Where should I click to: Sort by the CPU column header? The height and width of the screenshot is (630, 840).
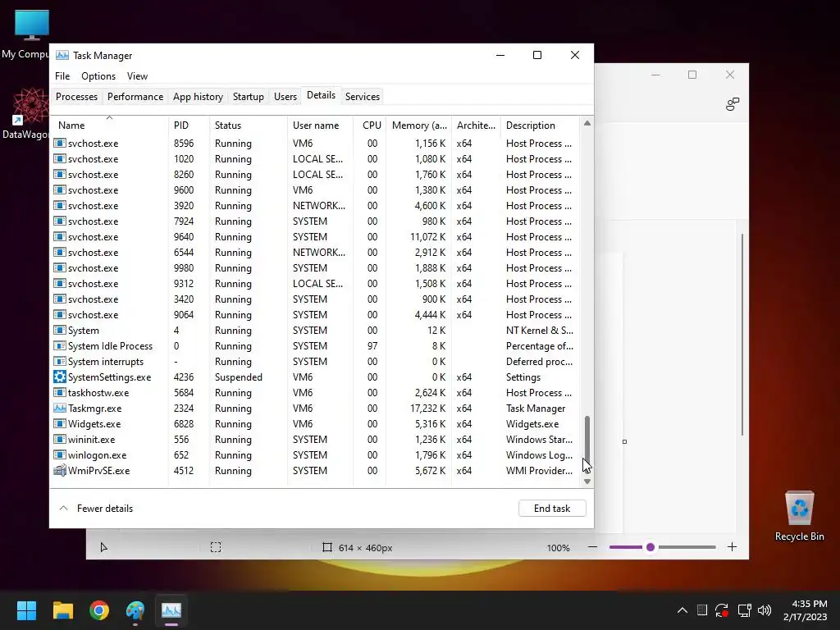coord(370,126)
